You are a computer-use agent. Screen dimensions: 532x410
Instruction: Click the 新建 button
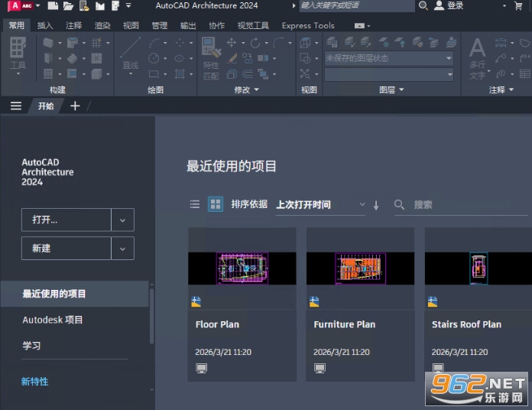tap(66, 248)
